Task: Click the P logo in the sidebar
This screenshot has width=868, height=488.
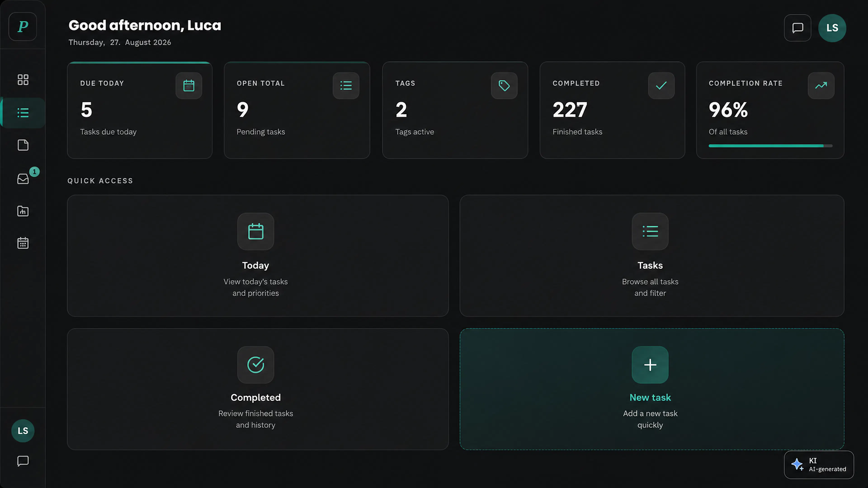Action: (x=23, y=27)
